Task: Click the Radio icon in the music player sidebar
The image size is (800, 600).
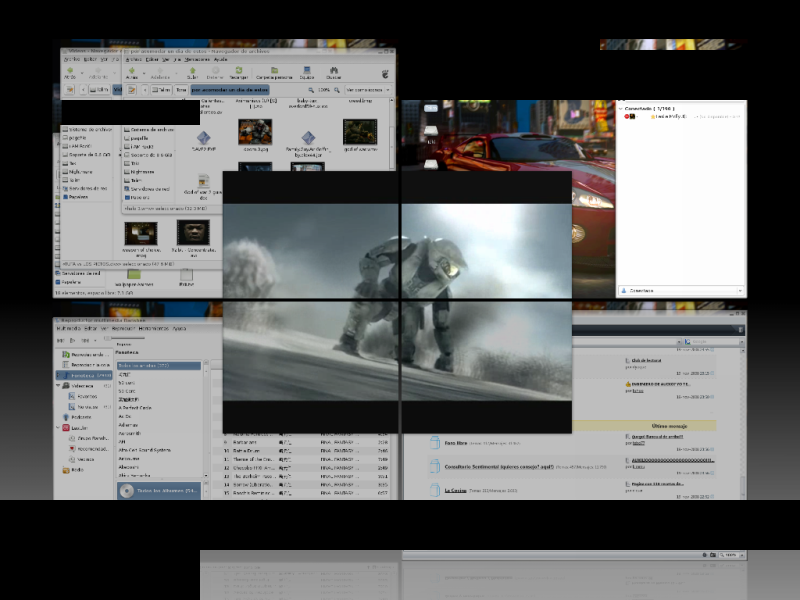Action: 66,470
